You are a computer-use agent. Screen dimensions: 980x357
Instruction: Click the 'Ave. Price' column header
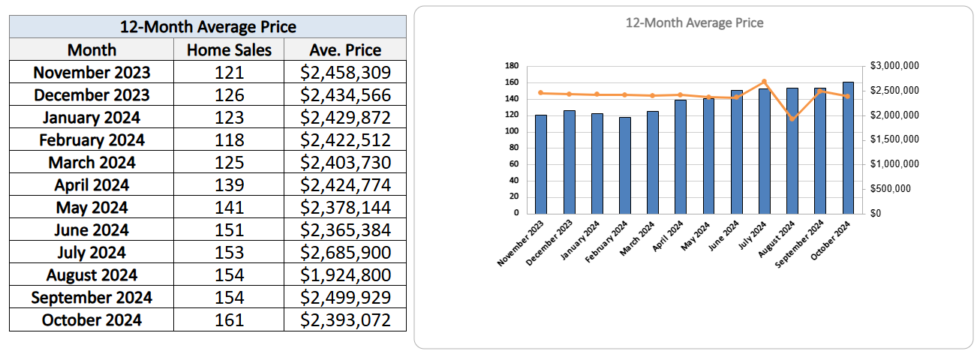pos(345,49)
